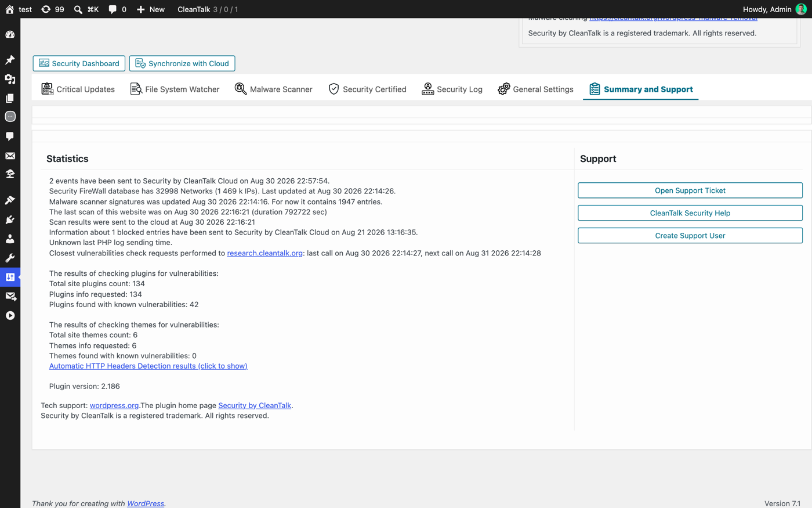
Task: Click Create Support User button
Action: 690,236
